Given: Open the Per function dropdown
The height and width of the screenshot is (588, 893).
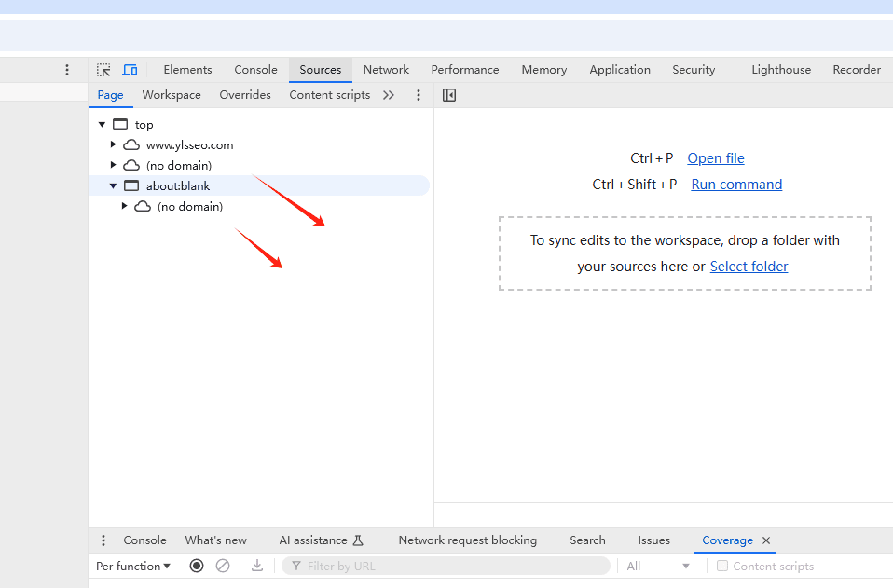Looking at the screenshot, I should click(x=133, y=566).
